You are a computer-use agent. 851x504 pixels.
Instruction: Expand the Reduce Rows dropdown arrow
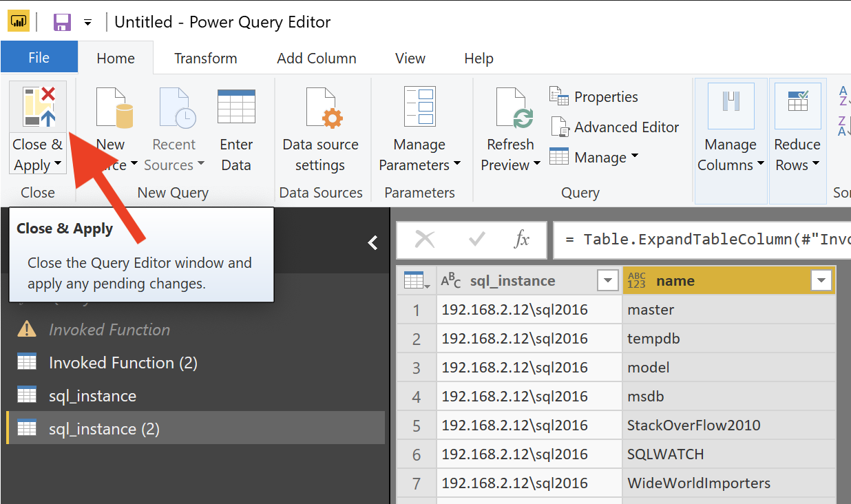816,165
